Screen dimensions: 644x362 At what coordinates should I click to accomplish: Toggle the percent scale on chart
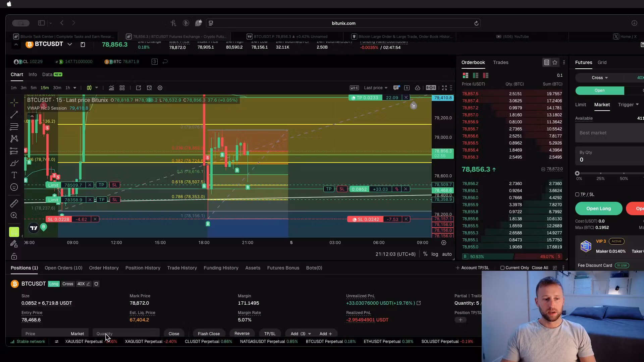(425, 254)
